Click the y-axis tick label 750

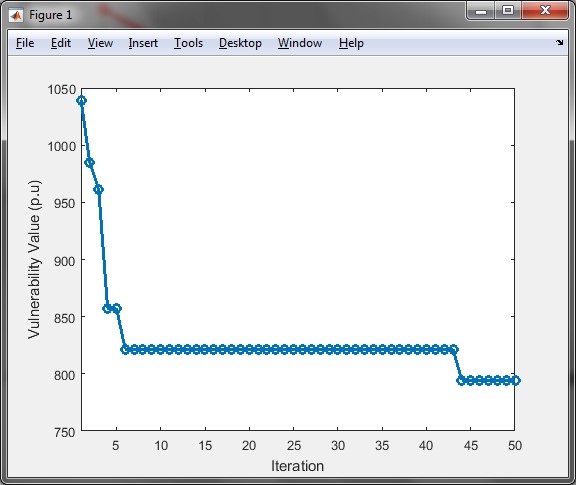click(65, 432)
